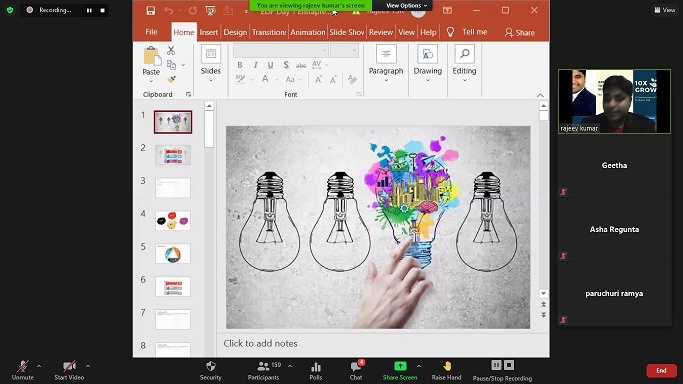
Task: Click the Zoom View button top right
Action: click(x=665, y=10)
